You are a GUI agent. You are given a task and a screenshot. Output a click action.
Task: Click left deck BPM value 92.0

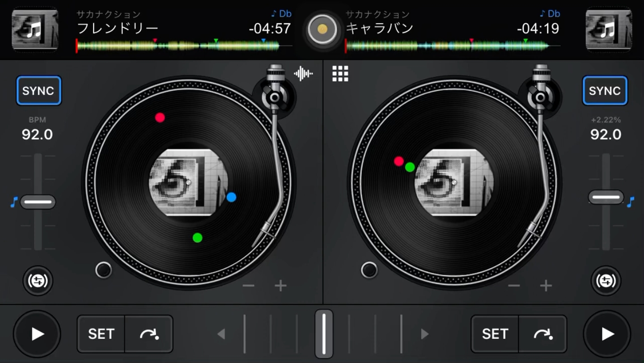[x=37, y=134]
